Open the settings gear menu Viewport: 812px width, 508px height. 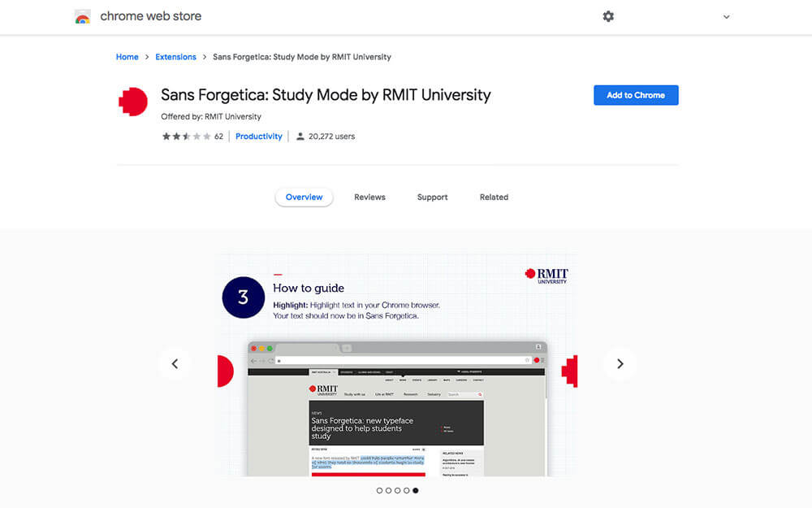[x=608, y=16]
